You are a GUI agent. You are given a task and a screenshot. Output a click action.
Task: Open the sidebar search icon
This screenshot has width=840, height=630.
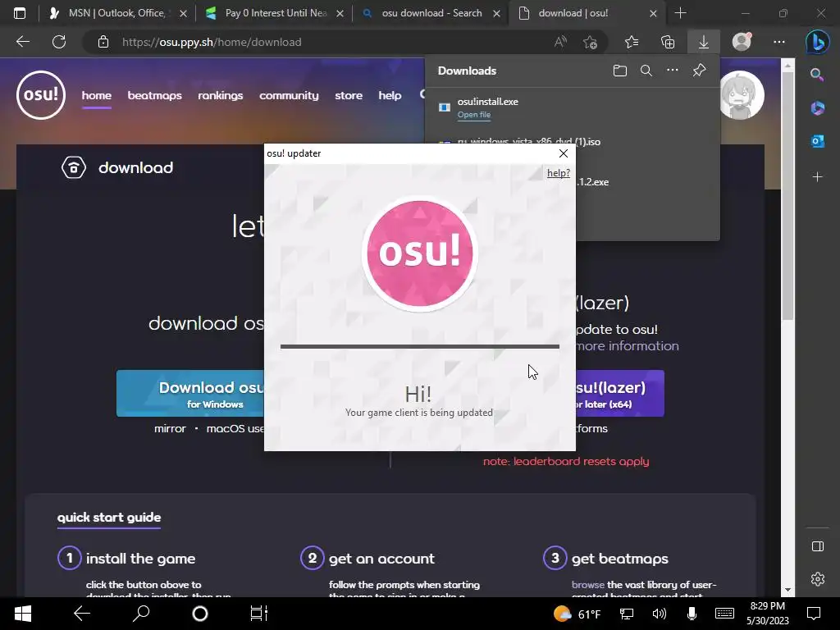point(817,75)
